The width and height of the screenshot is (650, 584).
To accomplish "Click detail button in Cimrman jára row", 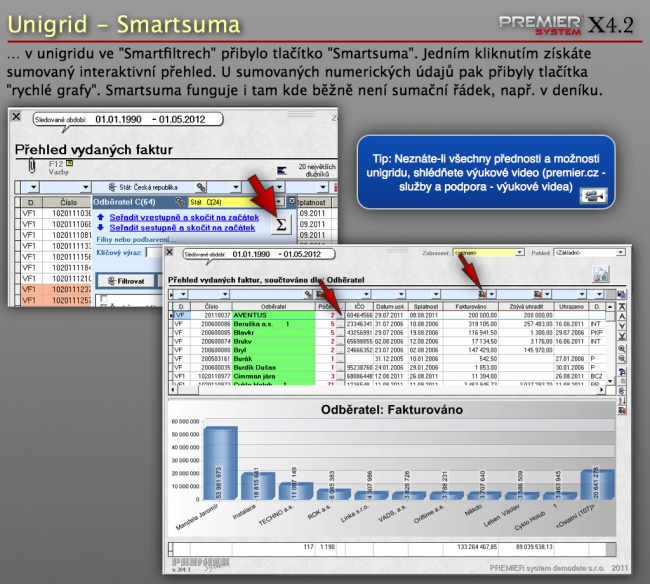I will [340, 377].
